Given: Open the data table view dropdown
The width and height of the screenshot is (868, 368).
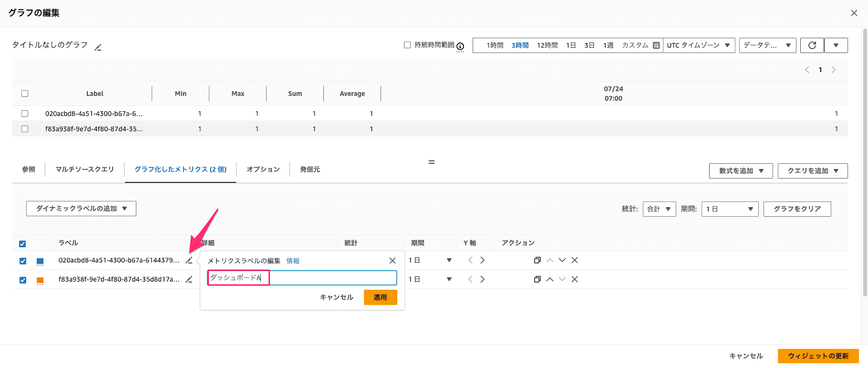Looking at the screenshot, I should point(767,45).
